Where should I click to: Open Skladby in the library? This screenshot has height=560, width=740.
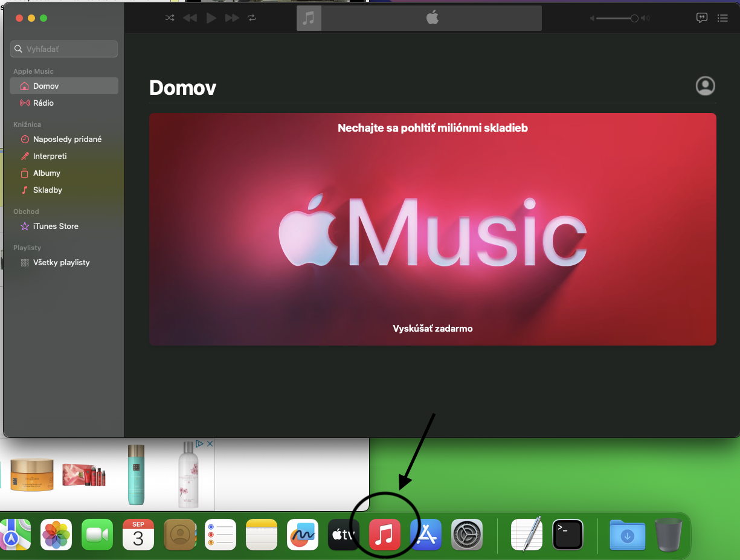coord(64,190)
